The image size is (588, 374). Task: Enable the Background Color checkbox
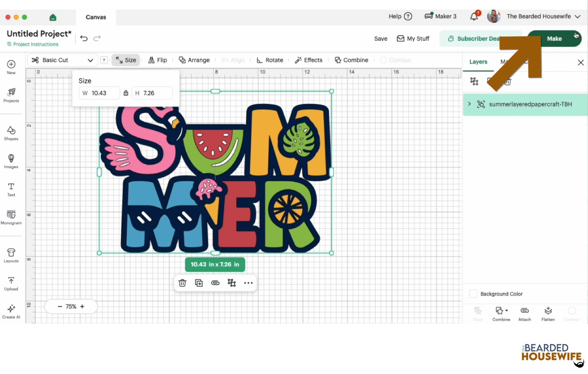pyautogui.click(x=473, y=294)
